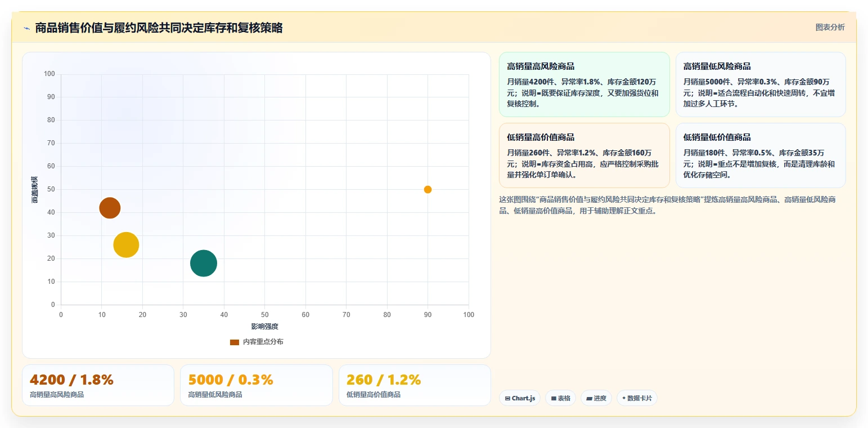Click the lightning icon beside the title
Viewport: 868px width, 428px height.
(x=26, y=28)
